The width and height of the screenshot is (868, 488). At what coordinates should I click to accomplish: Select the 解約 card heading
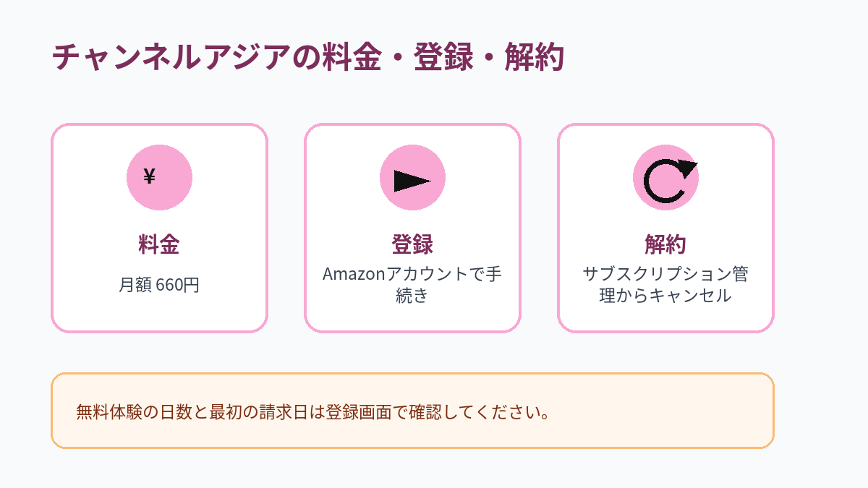pos(665,244)
